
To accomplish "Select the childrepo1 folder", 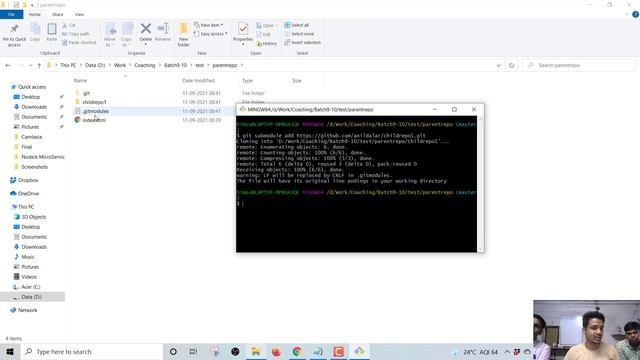I will pos(94,102).
